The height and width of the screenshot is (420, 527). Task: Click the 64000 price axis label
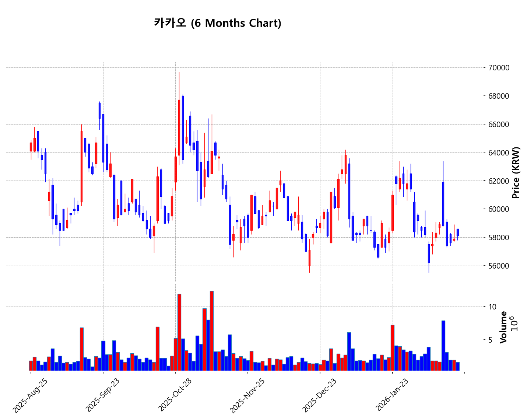(x=499, y=153)
